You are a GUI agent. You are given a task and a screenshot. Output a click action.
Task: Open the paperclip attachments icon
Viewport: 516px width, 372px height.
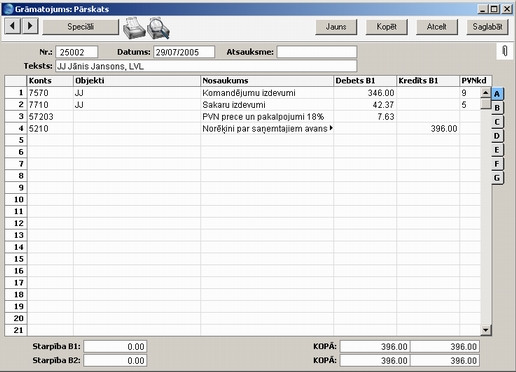(505, 51)
